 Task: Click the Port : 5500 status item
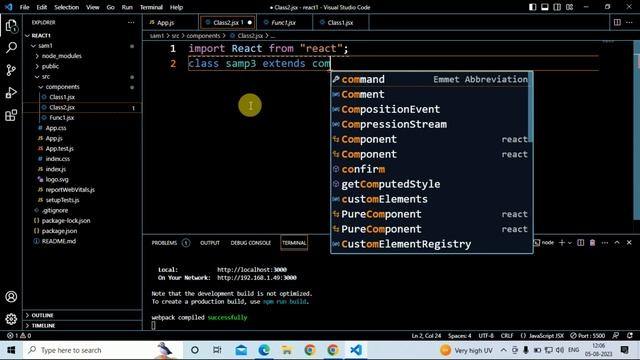588,336
